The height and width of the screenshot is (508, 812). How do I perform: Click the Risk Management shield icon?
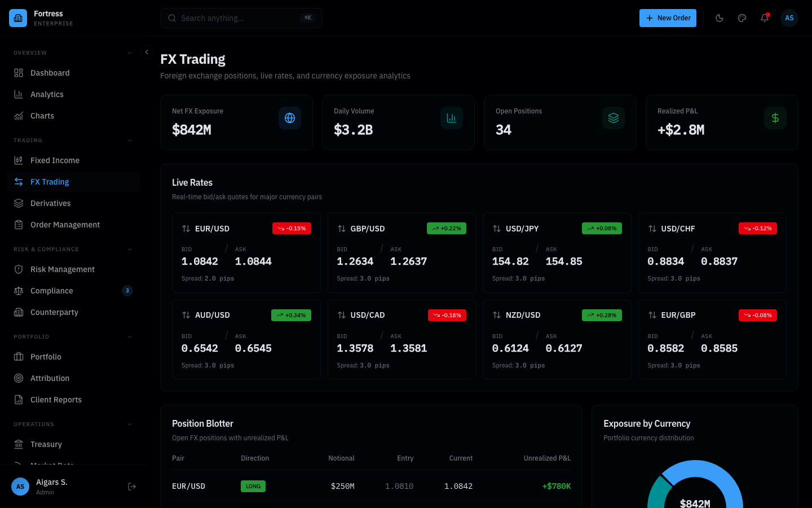19,269
